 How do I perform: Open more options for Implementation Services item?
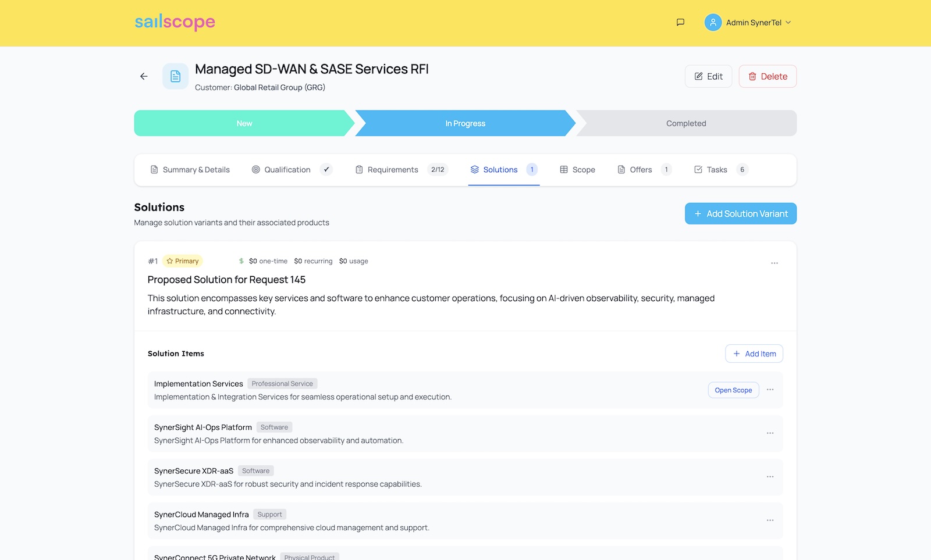click(x=770, y=390)
